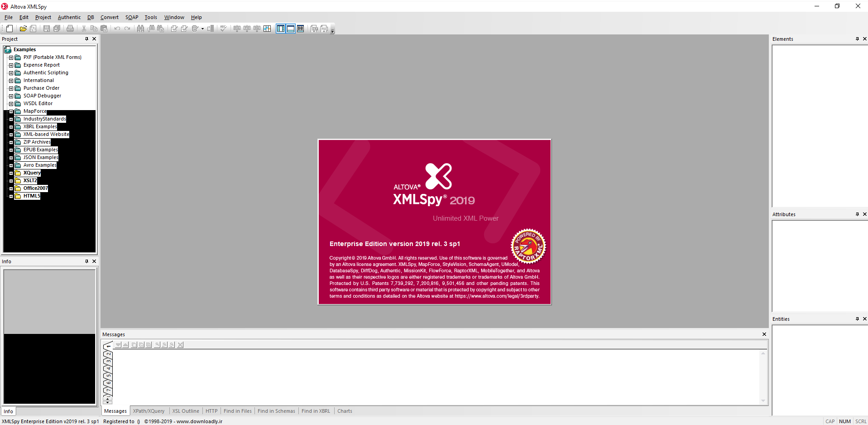868x425 pixels.
Task: Open the validate-on-server dropdown arrow
Action: click(202, 29)
